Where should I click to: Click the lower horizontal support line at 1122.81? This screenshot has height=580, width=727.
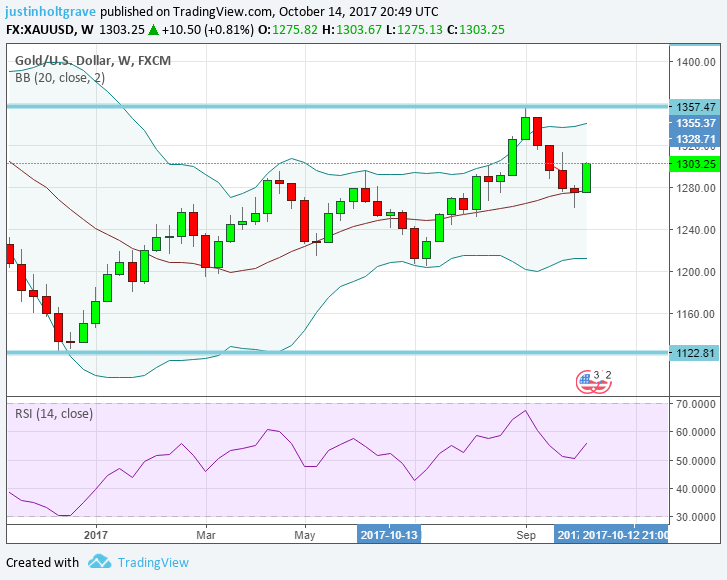pos(338,353)
